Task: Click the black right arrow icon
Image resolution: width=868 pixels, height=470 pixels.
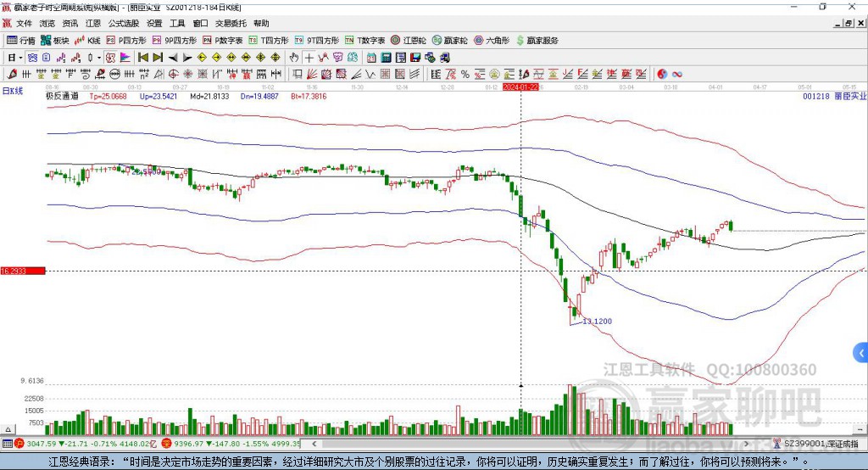Action: (187, 58)
